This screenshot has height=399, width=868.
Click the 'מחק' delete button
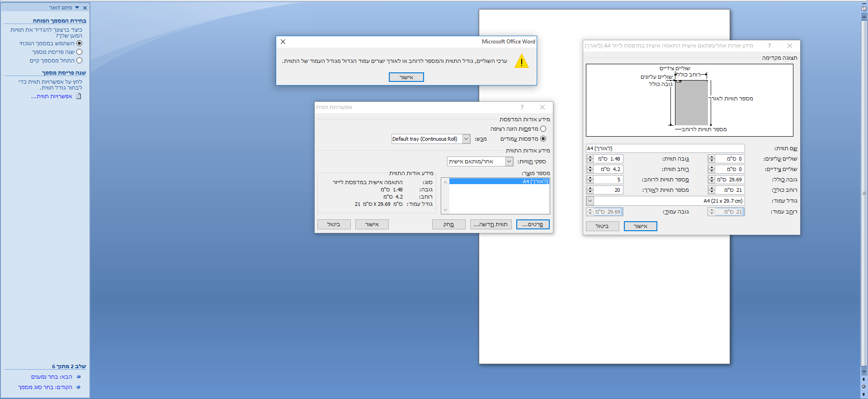(x=449, y=224)
